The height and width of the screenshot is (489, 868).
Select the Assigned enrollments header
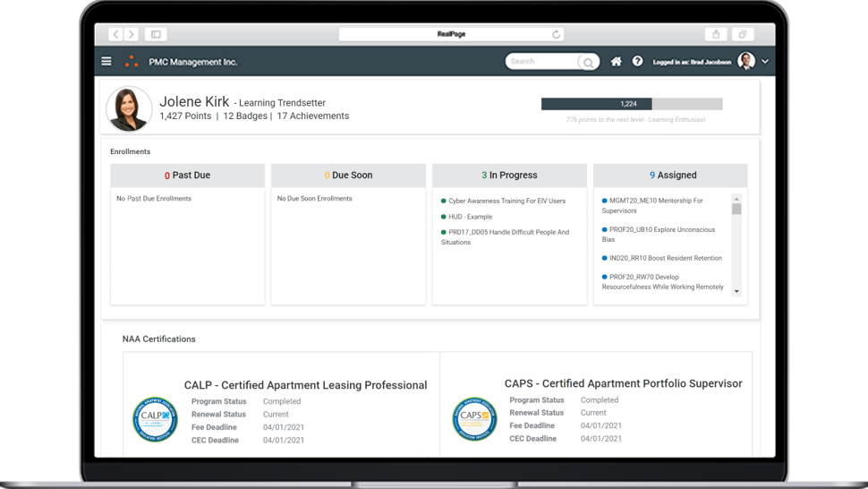(670, 176)
